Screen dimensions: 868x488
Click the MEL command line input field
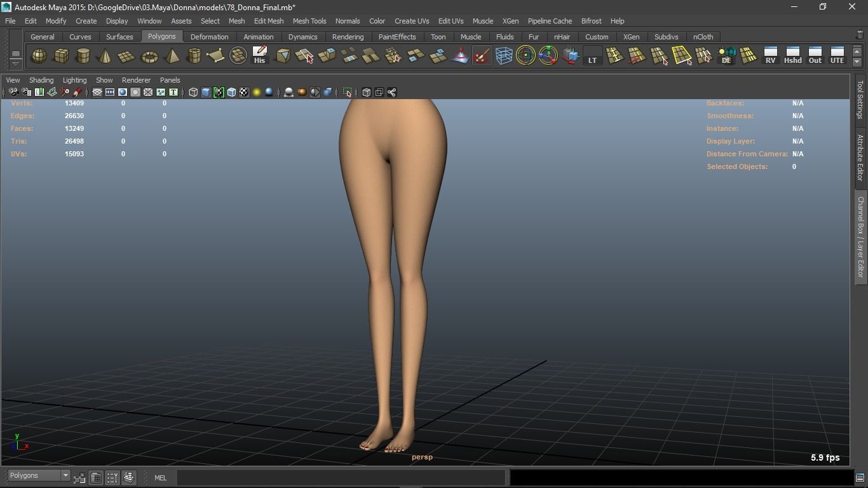(x=341, y=477)
